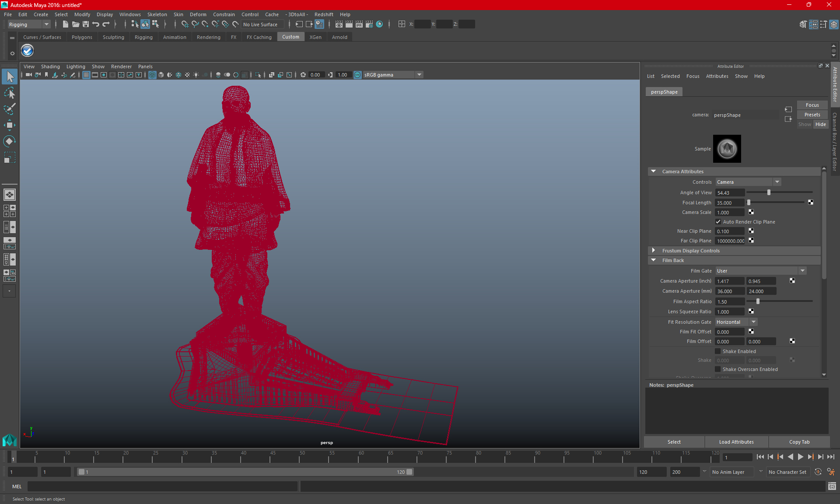840x504 pixels.
Task: Select the Lasso tool in toolbox
Action: pos(10,93)
